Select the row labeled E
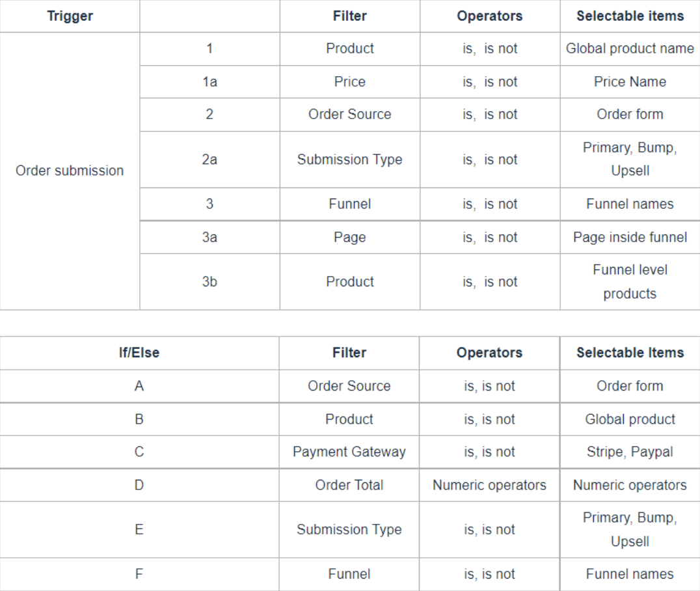 pyautogui.click(x=139, y=530)
